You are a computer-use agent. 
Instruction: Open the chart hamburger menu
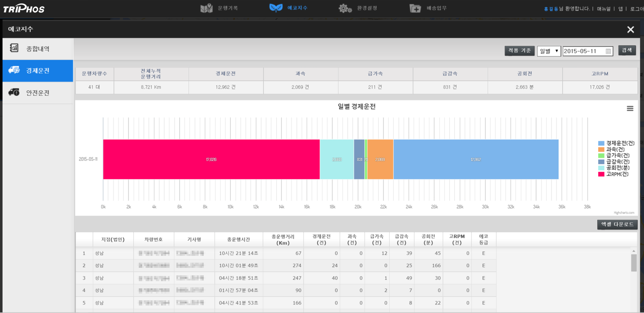click(x=630, y=109)
